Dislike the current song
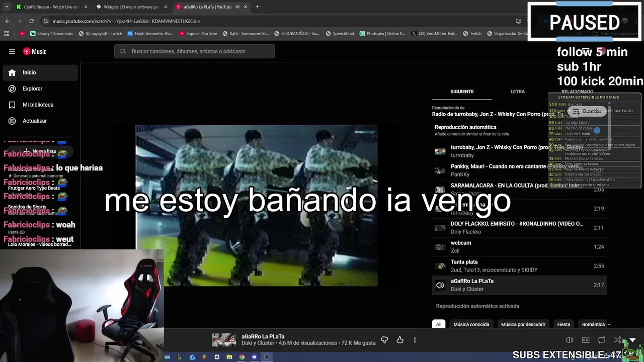Screen dimensions: 644x362 click(384, 340)
